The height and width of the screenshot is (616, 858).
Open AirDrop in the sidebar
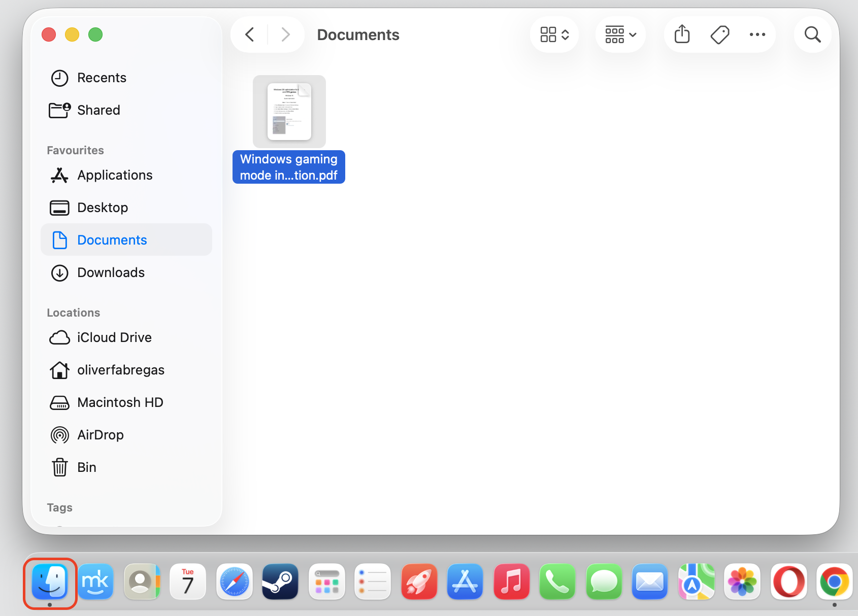(x=126, y=435)
